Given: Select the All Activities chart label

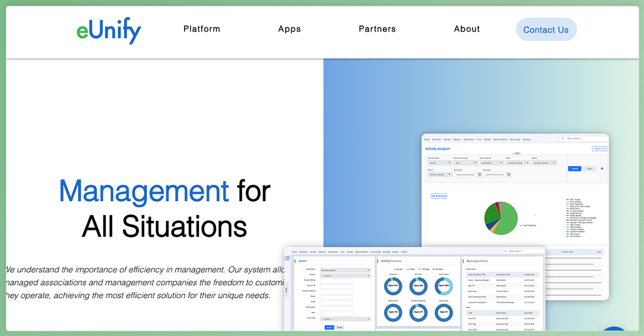Looking at the screenshot, I should (439, 196).
